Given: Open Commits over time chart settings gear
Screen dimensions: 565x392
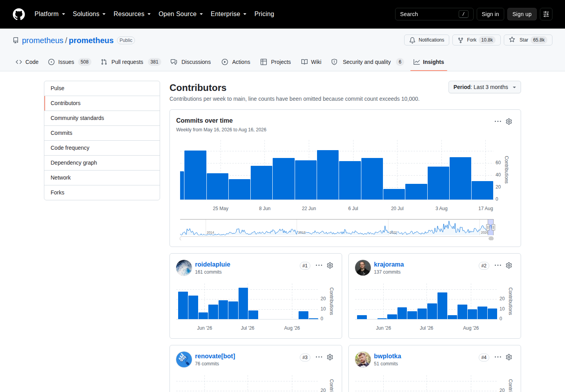Looking at the screenshot, I should click(509, 122).
